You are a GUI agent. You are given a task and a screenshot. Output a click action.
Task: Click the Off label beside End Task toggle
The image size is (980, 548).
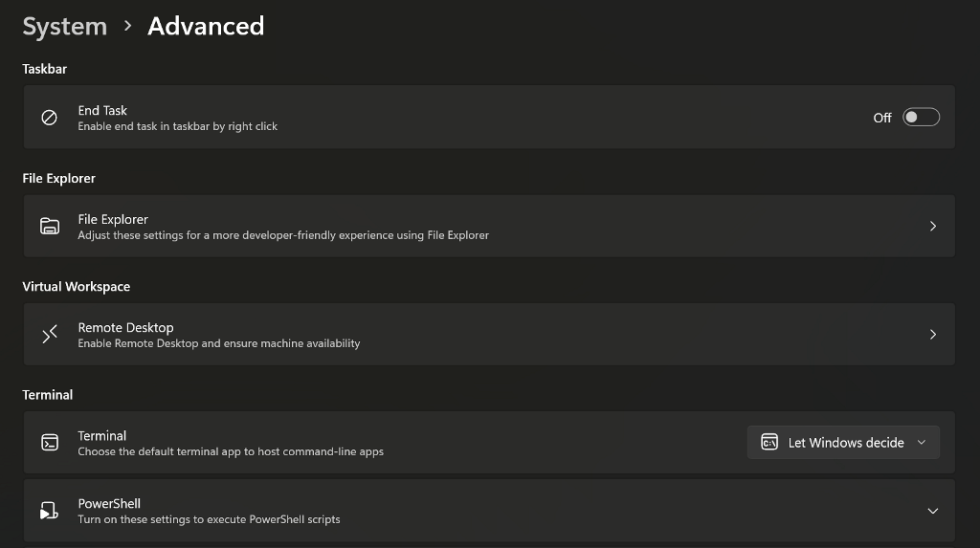pos(881,118)
